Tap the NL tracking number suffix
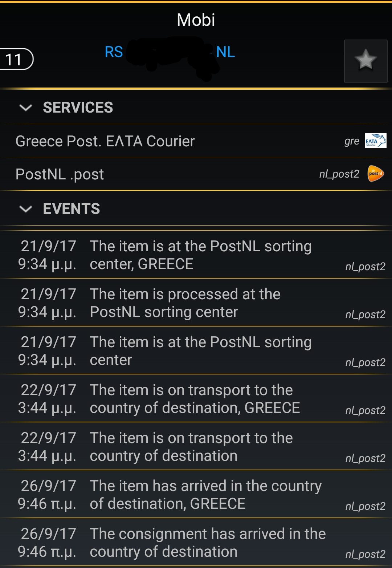 click(225, 52)
